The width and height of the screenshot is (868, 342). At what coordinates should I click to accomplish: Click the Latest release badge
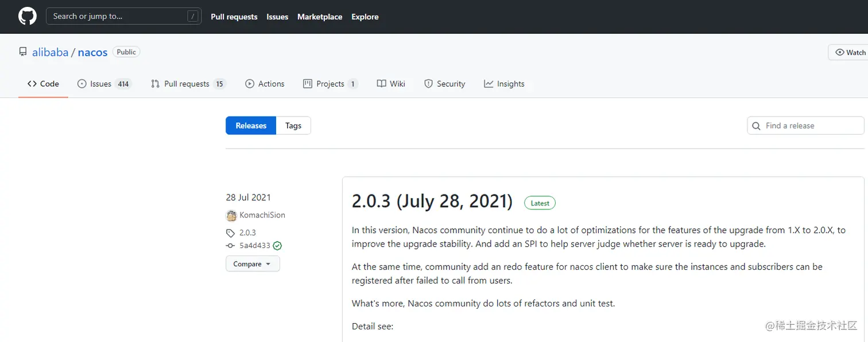click(x=540, y=203)
